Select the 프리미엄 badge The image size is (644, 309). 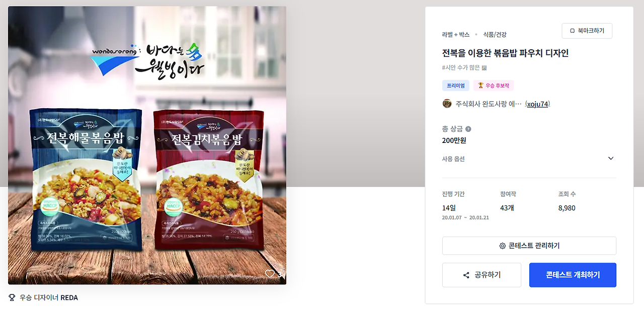(x=455, y=86)
